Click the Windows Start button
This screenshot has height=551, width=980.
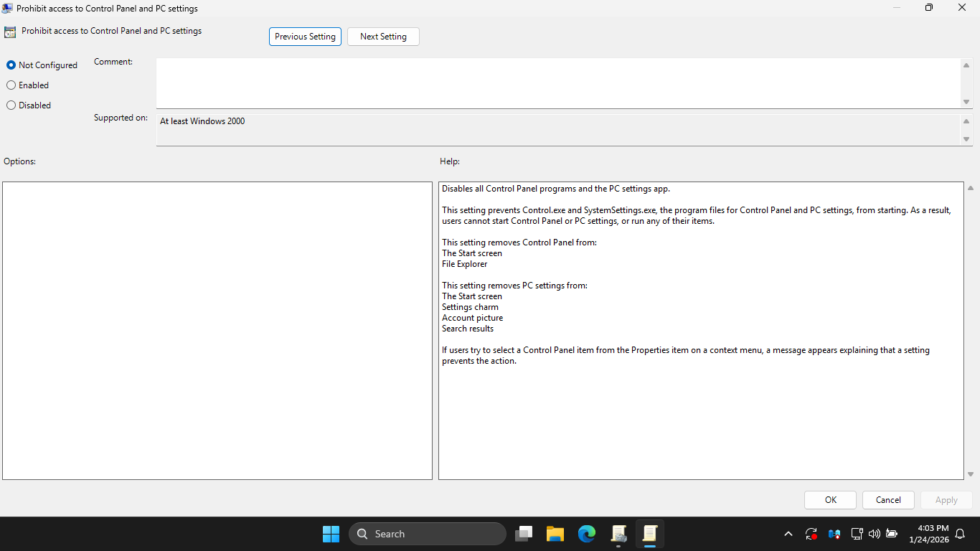331,534
